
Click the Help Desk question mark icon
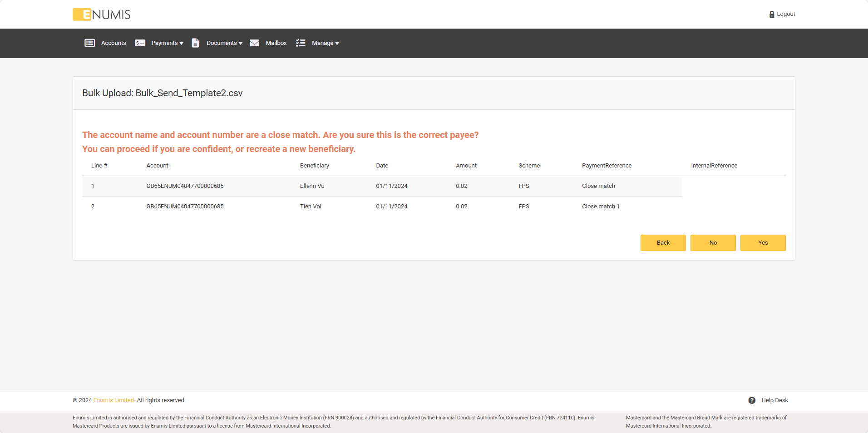click(x=752, y=400)
